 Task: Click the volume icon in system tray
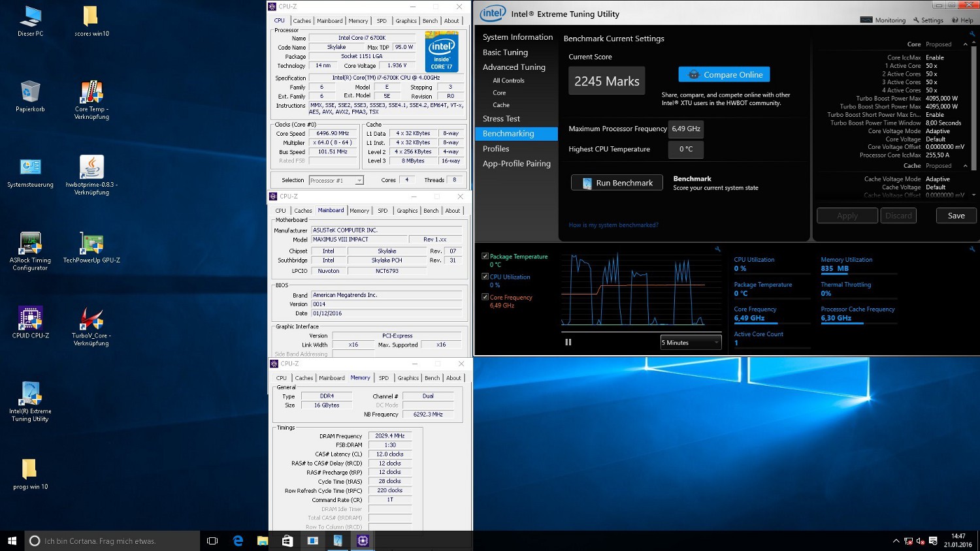tap(921, 541)
